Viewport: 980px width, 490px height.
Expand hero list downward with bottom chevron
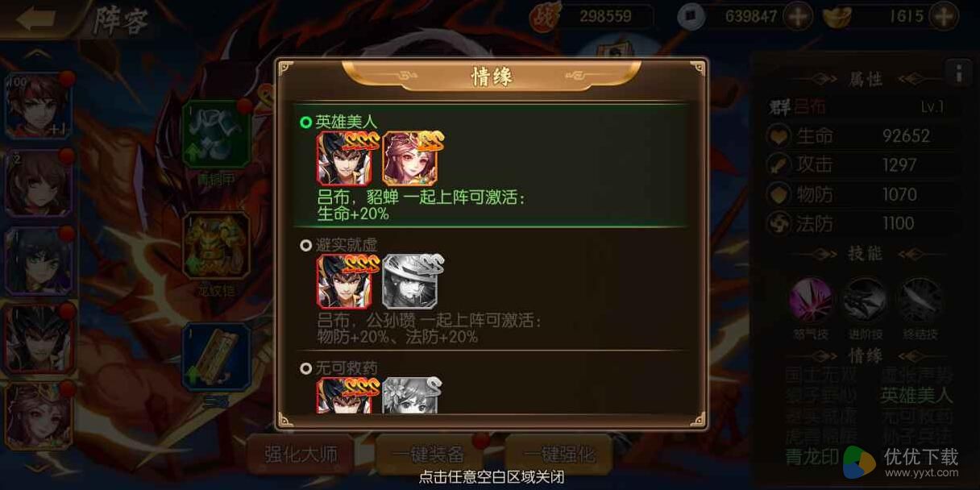click(39, 467)
